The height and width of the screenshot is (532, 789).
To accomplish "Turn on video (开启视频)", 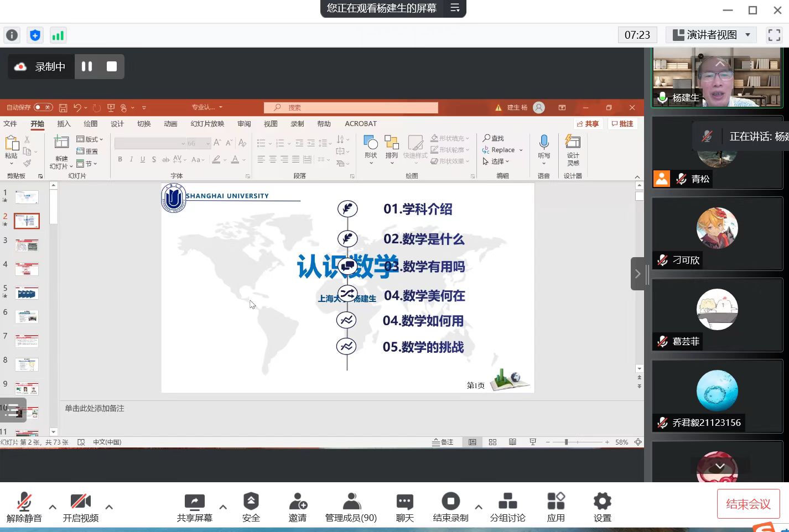I will [x=81, y=507].
